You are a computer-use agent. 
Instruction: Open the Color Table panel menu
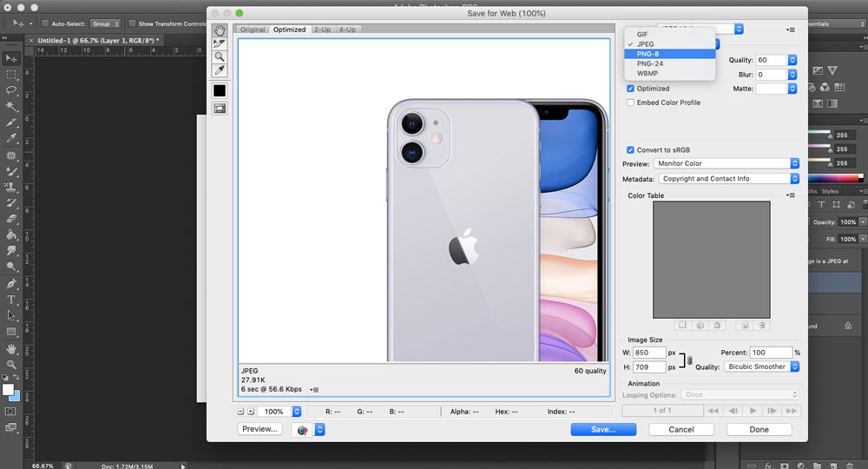(791, 195)
